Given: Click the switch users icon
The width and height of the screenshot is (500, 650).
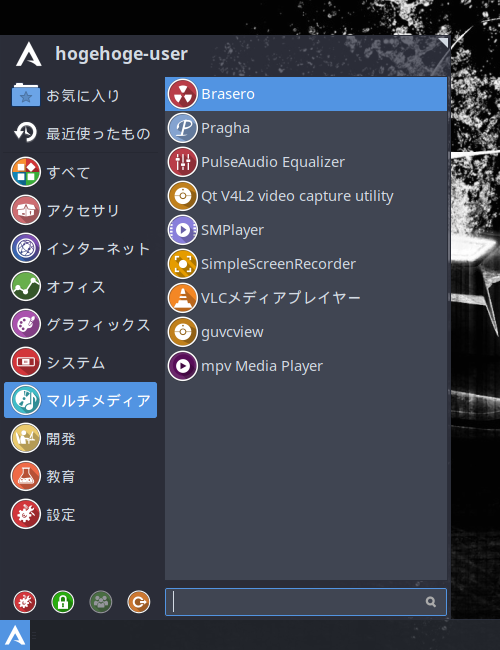Looking at the screenshot, I should point(101,601).
